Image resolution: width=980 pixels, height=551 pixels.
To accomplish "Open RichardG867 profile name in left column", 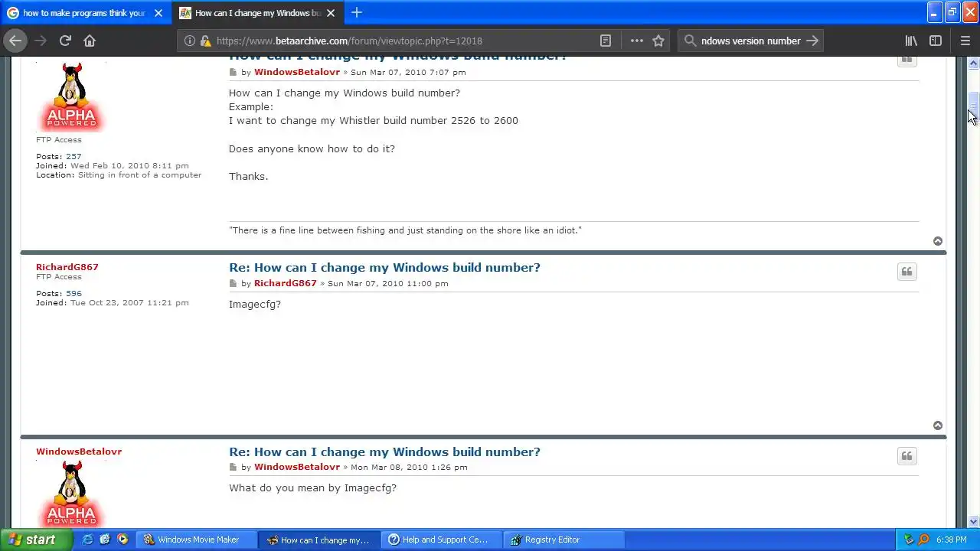I will click(67, 267).
